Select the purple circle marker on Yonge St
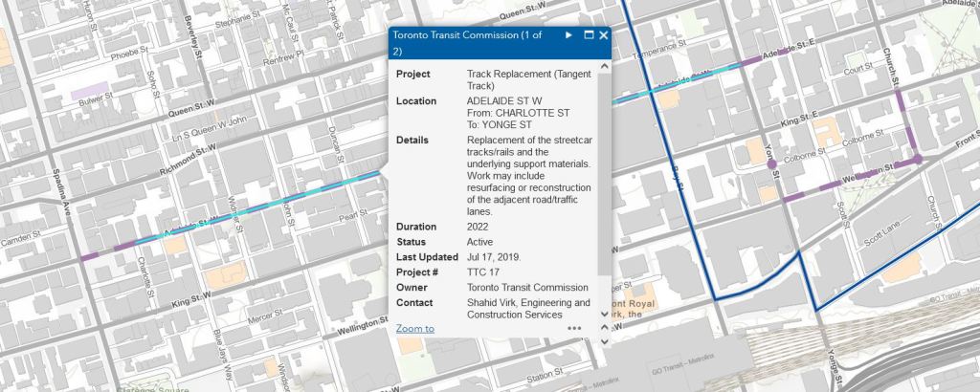The image size is (980, 392). coord(771,164)
